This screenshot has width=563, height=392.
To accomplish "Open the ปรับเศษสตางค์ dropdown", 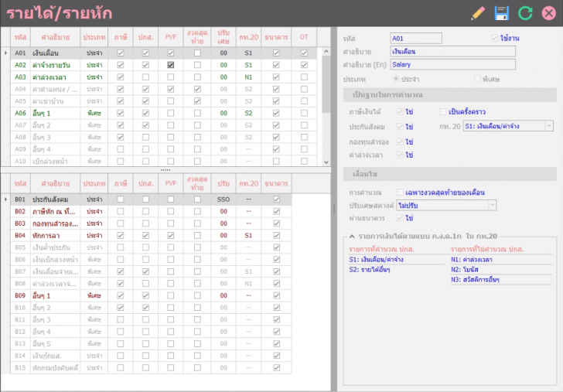I will 493,206.
